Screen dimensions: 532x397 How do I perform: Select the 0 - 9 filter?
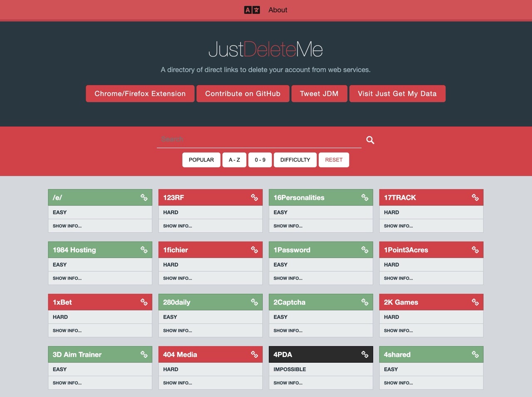tap(260, 160)
